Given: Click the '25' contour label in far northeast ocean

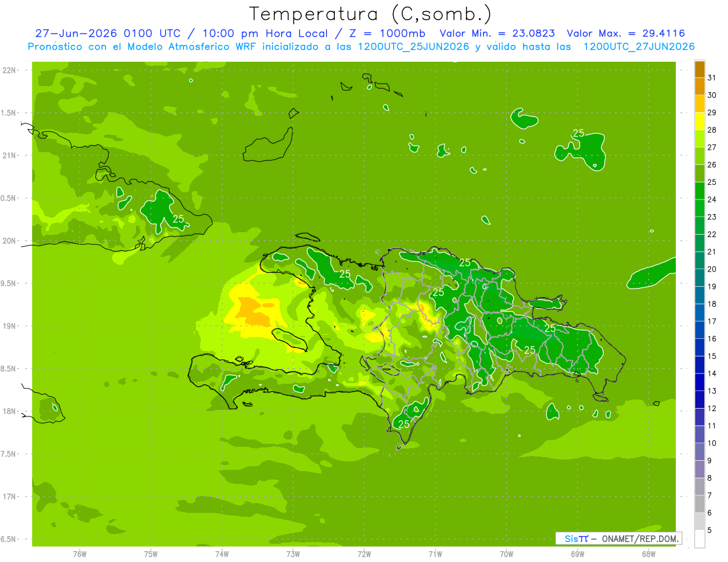Looking at the screenshot, I should point(579,133).
